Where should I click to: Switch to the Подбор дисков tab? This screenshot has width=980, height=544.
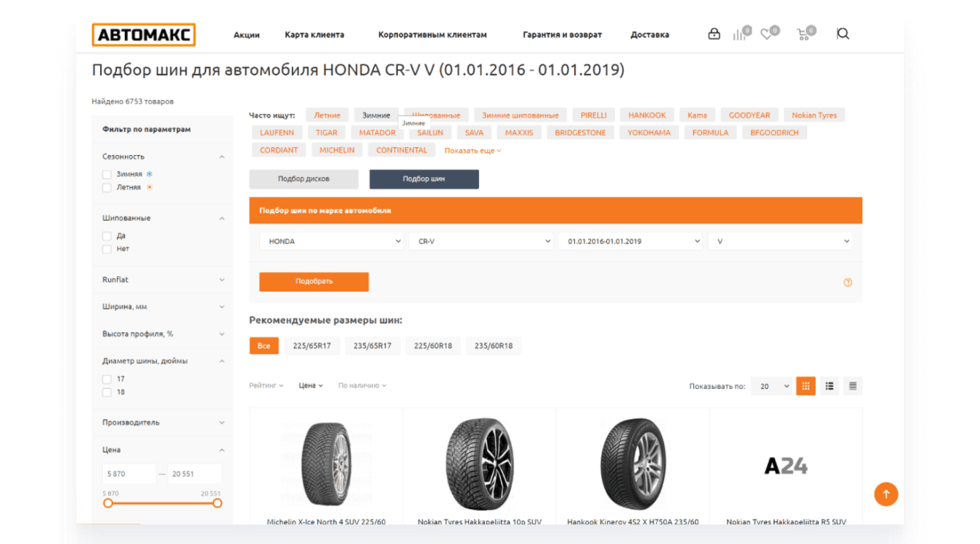[x=304, y=179]
